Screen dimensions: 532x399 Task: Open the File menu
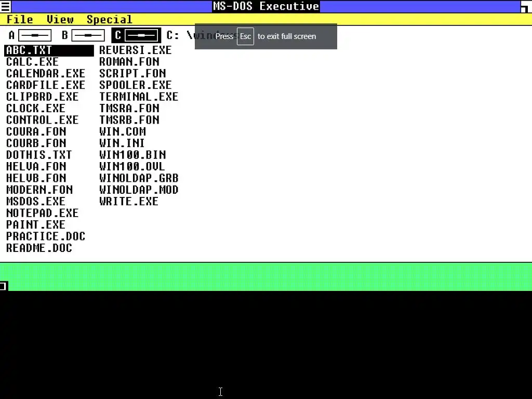tap(20, 19)
